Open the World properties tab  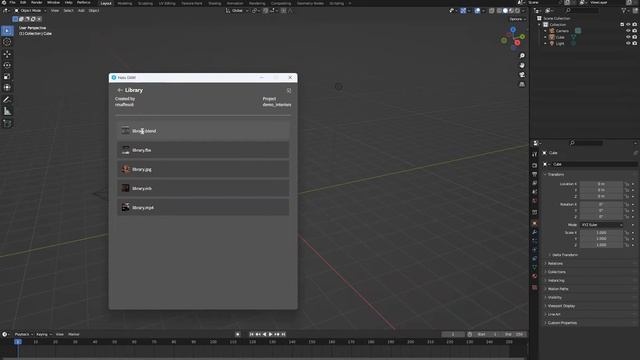point(535,201)
